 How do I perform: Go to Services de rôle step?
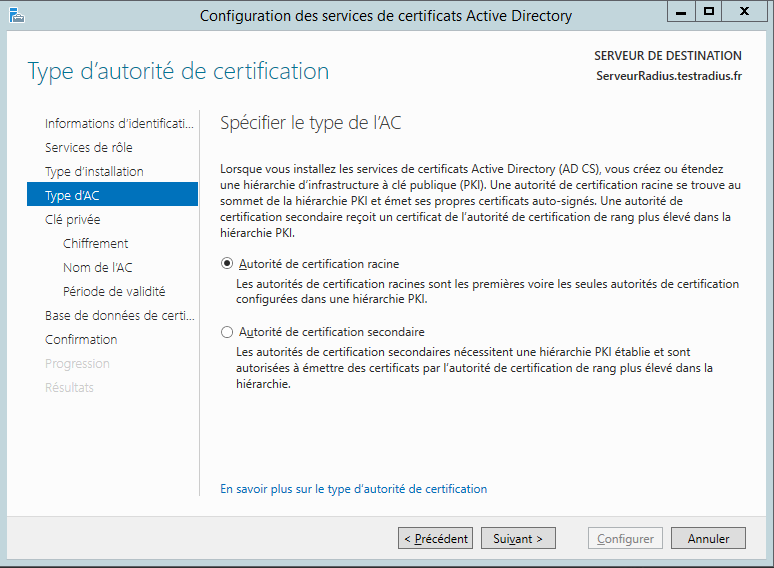point(88,147)
